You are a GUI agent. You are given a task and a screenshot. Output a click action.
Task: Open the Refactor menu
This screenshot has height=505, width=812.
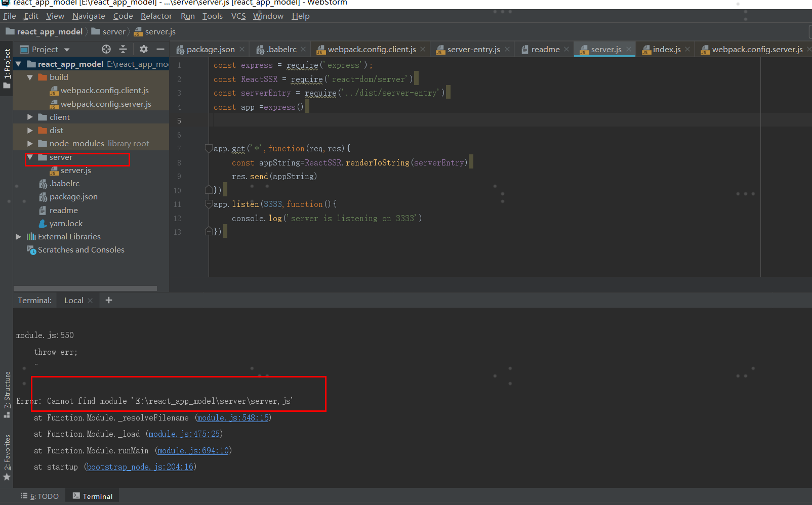(x=156, y=16)
